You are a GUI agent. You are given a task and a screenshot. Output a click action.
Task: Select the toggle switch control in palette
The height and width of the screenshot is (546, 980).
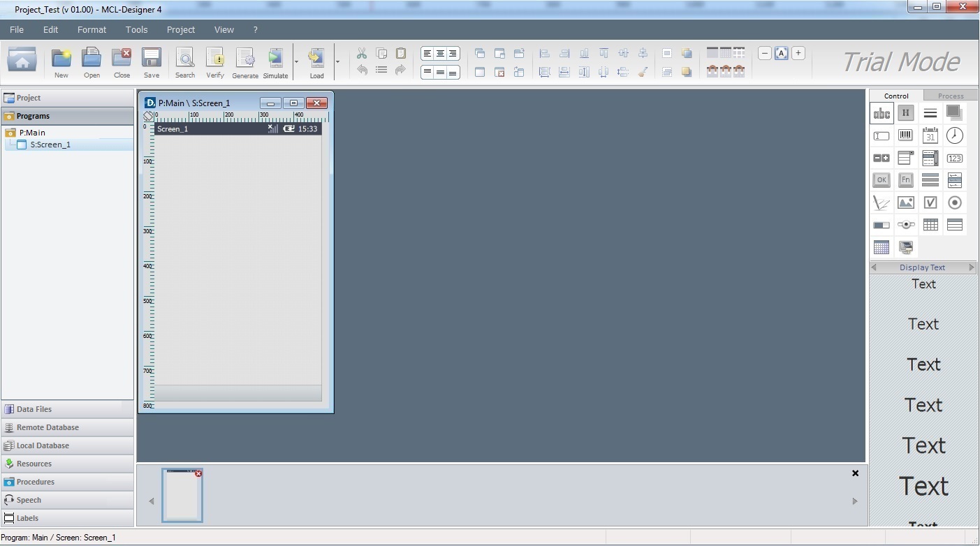(x=882, y=225)
